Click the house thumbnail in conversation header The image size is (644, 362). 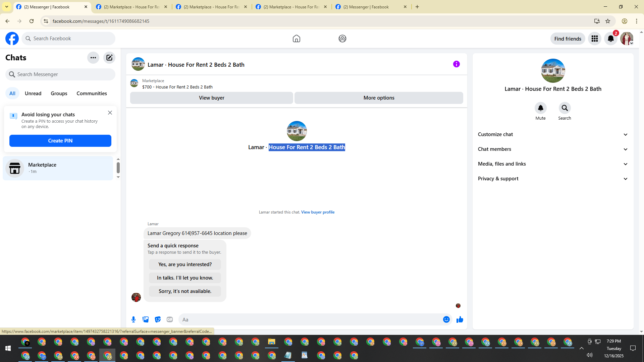138,64
